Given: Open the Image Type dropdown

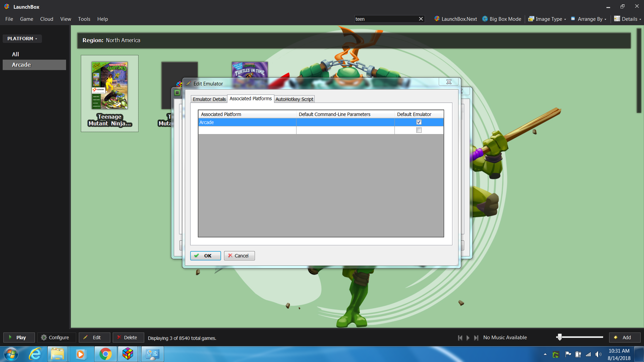Looking at the screenshot, I should coord(547,19).
